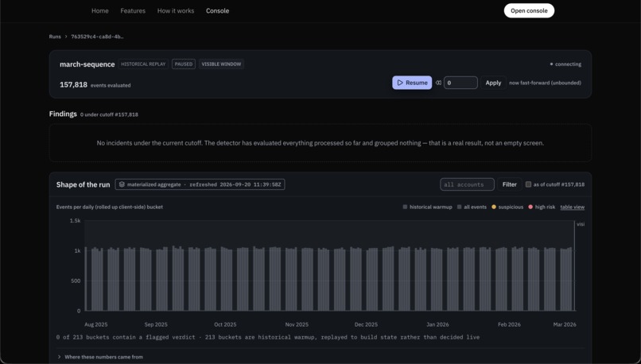Open the Home nav item
Viewport: 641px width, 364px height.
[x=99, y=10]
